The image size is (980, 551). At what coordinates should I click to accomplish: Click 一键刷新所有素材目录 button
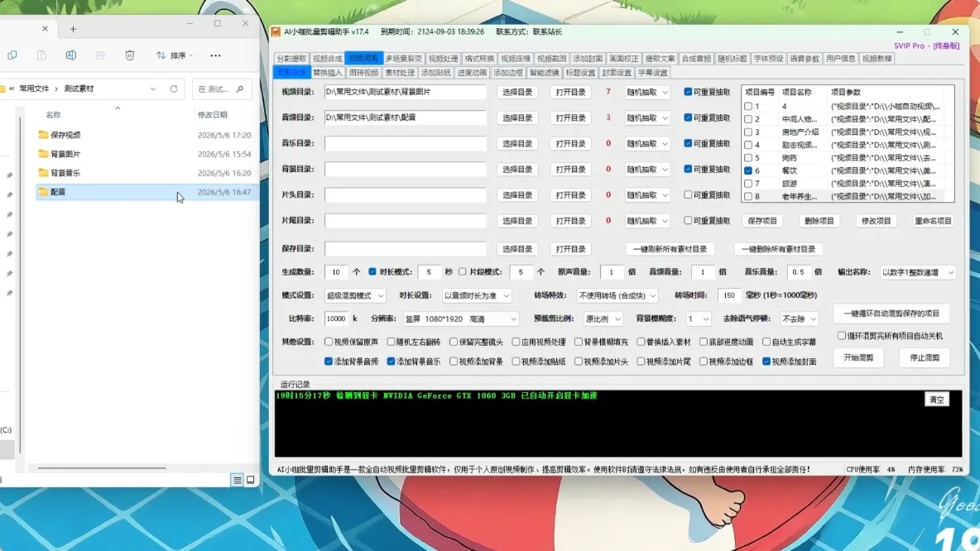point(670,249)
